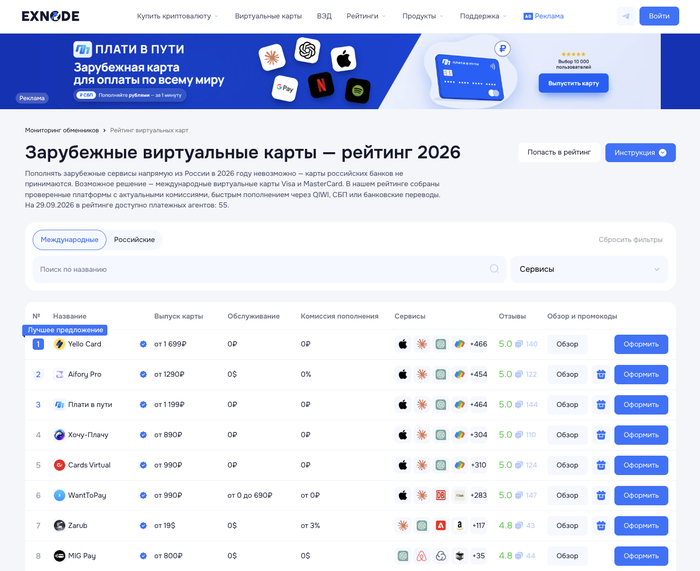Click the ChatGPT service icon in Aifory Pro row
Viewport: 700px width, 571px height.
pos(441,374)
